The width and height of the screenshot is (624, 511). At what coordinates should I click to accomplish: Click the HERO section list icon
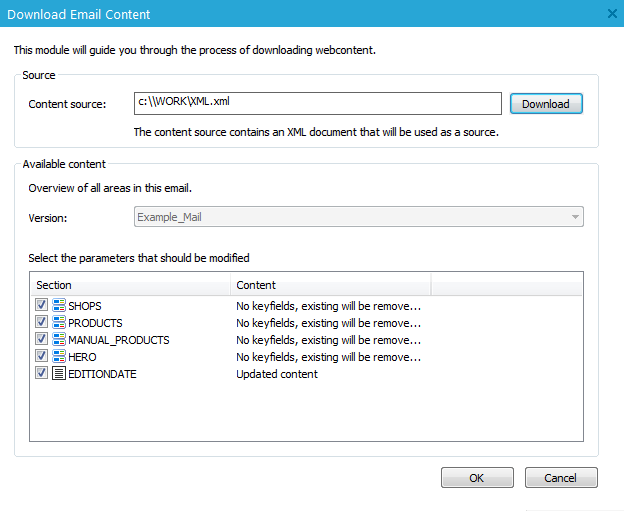(59, 357)
